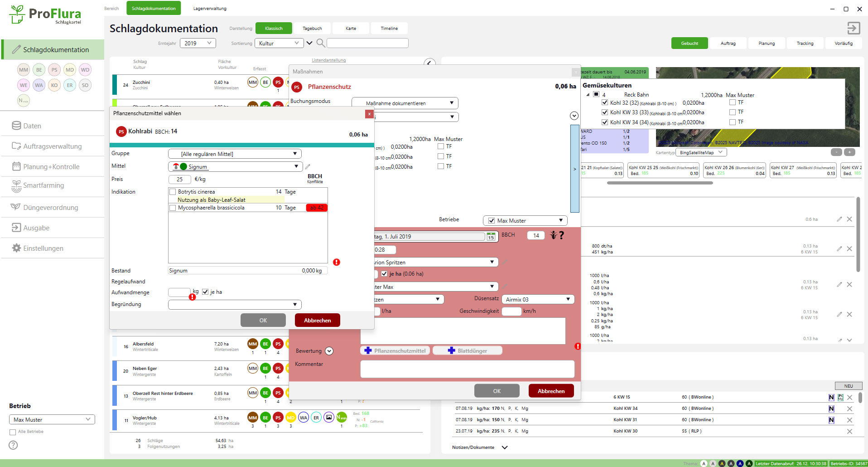
Task: Toggle the 'je ha' checkbox by Aufwandmenge
Action: point(205,292)
